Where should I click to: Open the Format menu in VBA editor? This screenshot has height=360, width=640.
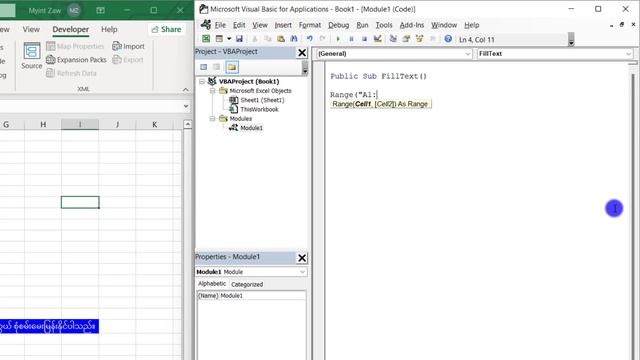coord(310,25)
